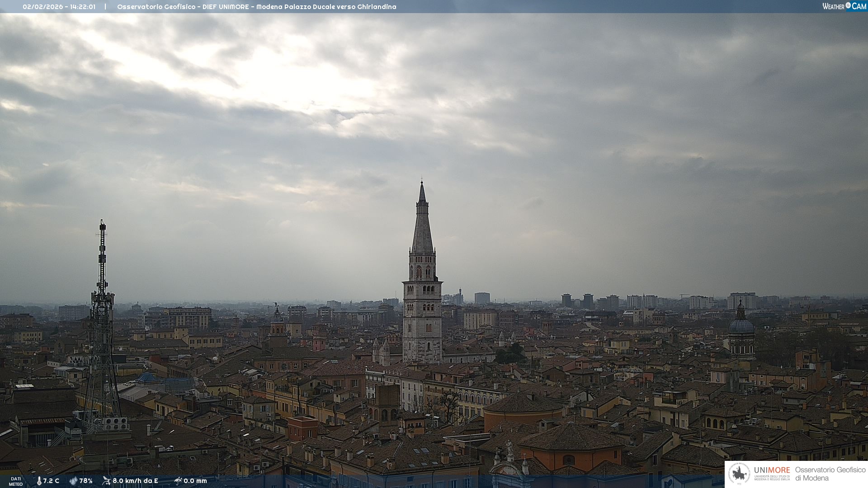Viewport: 868px width, 488px height.
Task: Click the 0.0 mm rainfall value
Action: pyautogui.click(x=195, y=481)
